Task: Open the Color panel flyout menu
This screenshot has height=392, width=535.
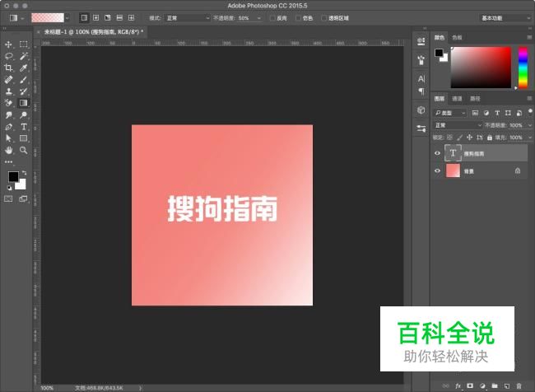Action: point(529,37)
